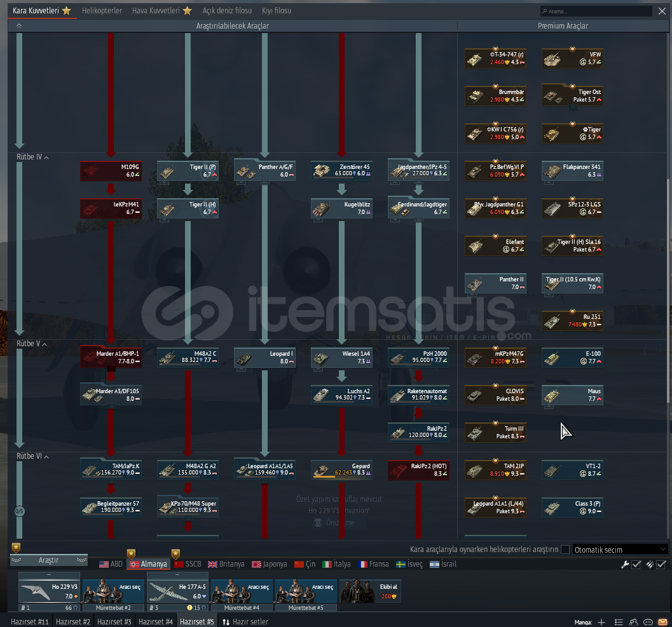Select the Ho 229 V3 crew slot

(x=49, y=591)
